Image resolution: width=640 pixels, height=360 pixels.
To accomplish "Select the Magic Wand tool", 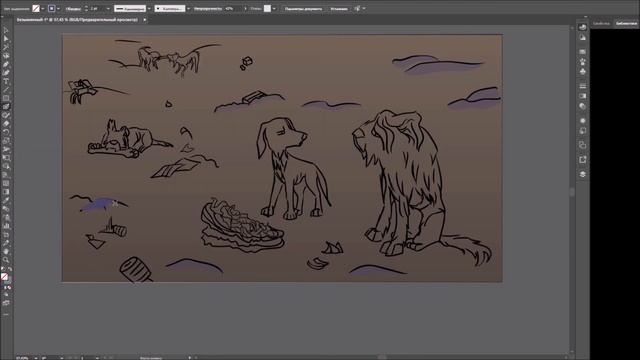I will point(6,47).
